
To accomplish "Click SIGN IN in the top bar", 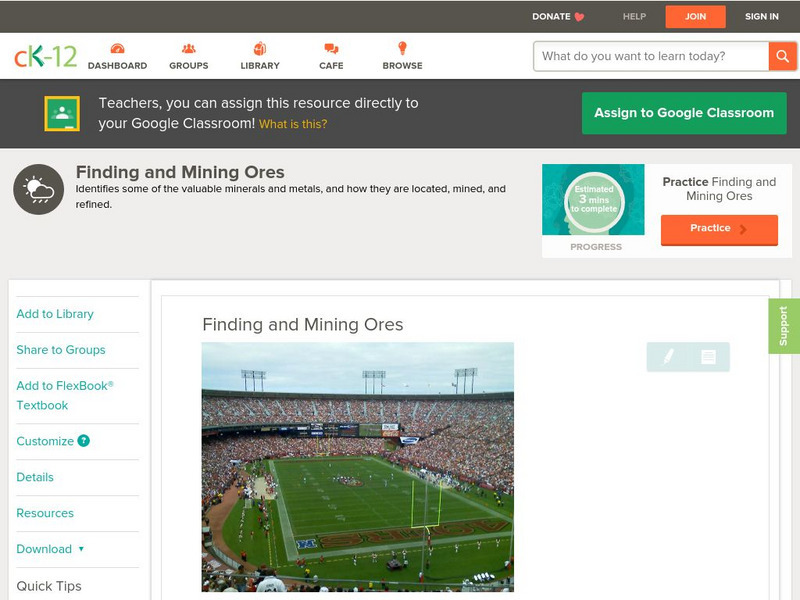I will click(x=762, y=17).
